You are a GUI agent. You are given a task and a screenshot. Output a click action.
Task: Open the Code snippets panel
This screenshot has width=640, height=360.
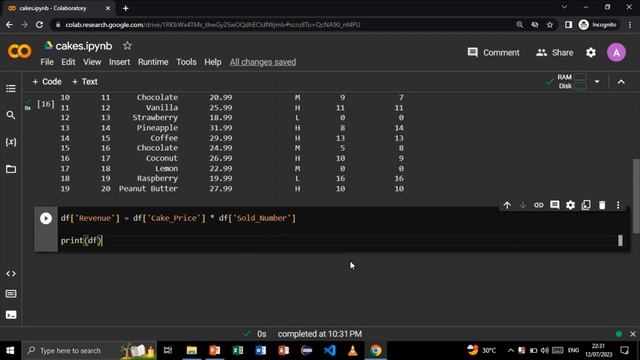[x=11, y=273]
